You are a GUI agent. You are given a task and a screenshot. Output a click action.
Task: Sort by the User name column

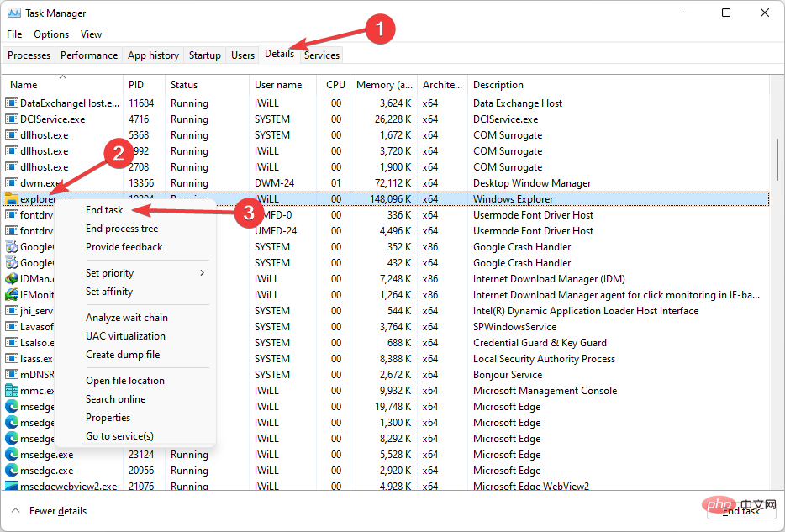pyautogui.click(x=283, y=85)
